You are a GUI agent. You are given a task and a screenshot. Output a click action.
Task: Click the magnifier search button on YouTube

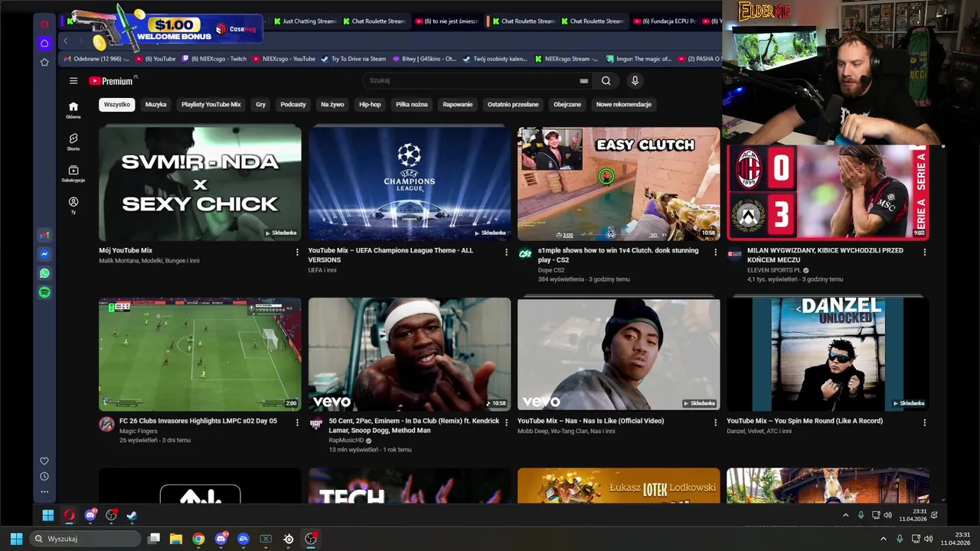coord(606,80)
